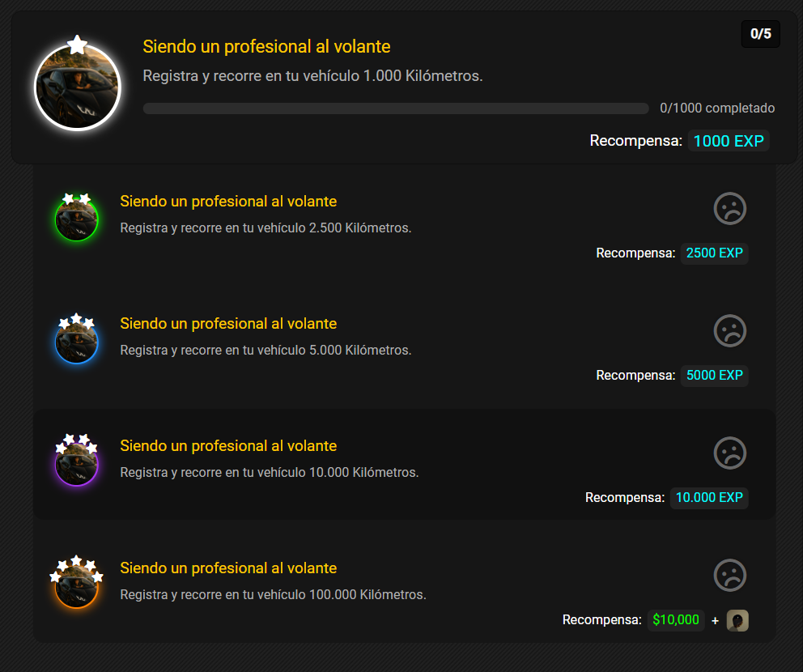This screenshot has width=803, height=672.
Task: Click sad face icon for 100.000 Kilómetros
Action: [730, 575]
